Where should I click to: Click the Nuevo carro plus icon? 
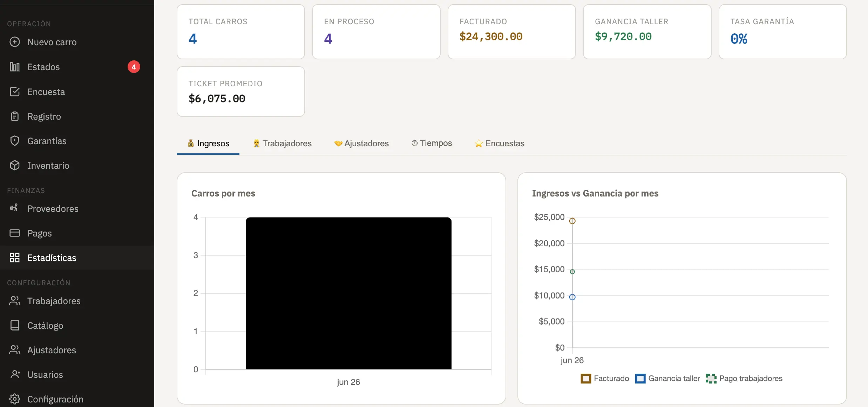click(15, 42)
